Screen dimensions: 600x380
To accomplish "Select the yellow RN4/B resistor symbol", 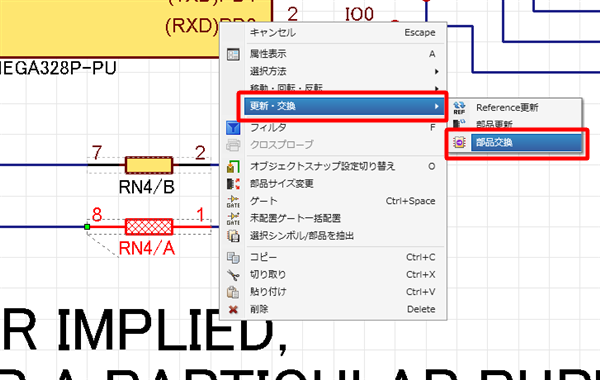I will click(149, 165).
